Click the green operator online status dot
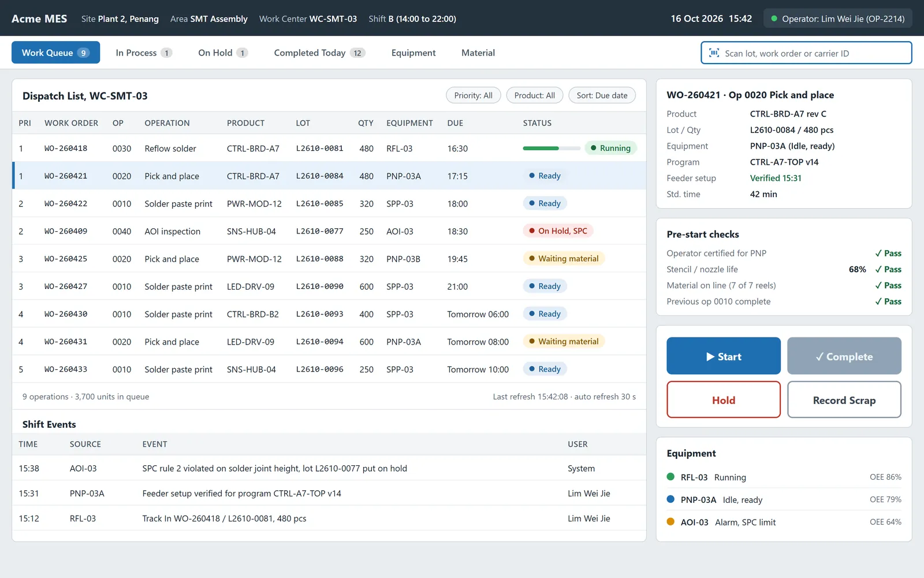This screenshot has width=924, height=578. (774, 18)
